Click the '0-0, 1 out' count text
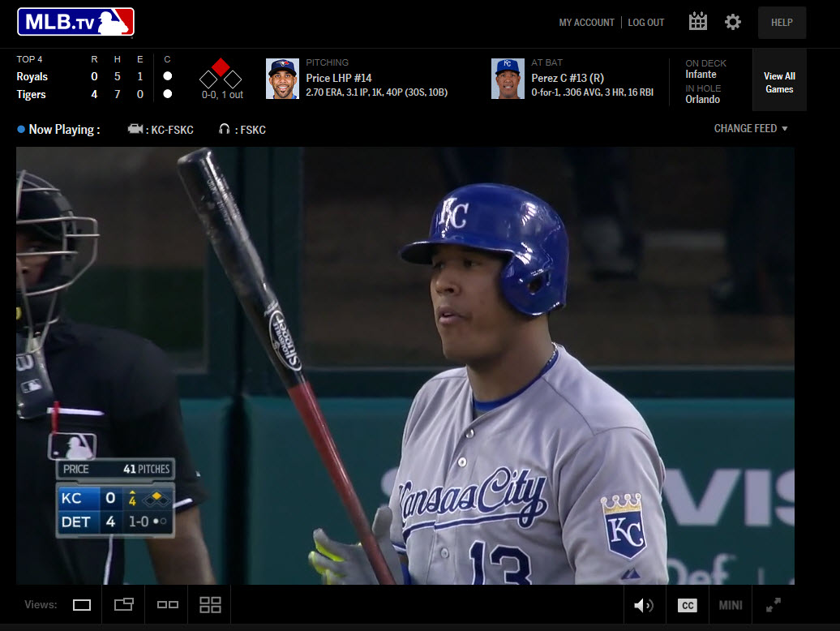Screen dimensions: 840x631 pos(222,95)
